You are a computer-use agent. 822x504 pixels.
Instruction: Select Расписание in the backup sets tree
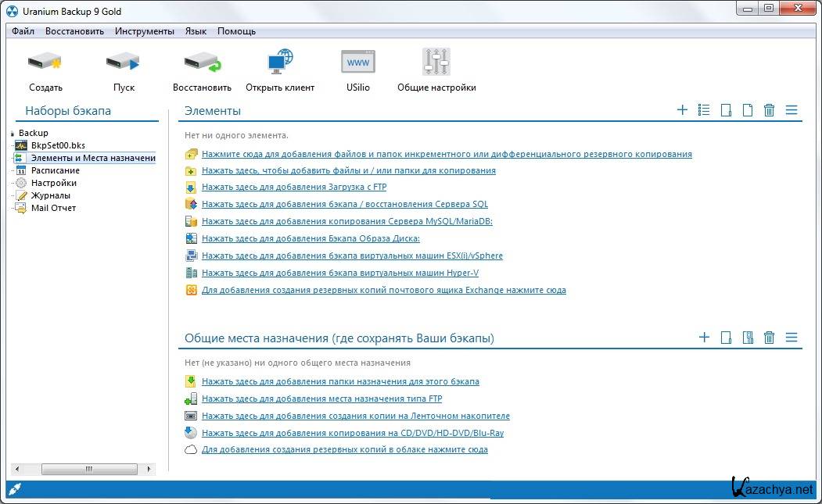coord(55,170)
